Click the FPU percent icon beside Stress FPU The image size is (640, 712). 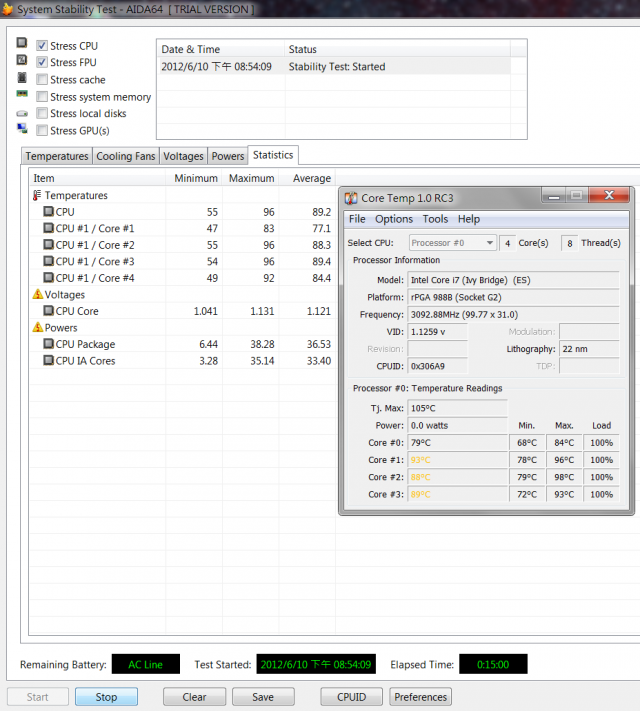21,60
